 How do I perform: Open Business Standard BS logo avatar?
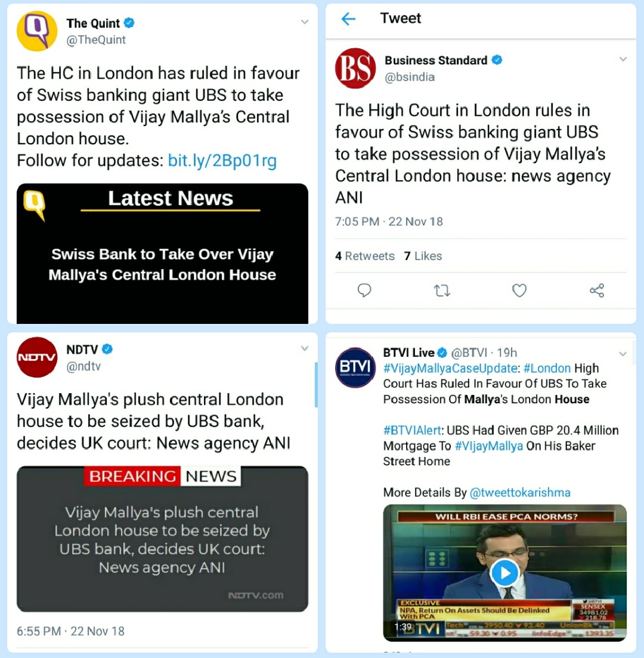[355, 68]
